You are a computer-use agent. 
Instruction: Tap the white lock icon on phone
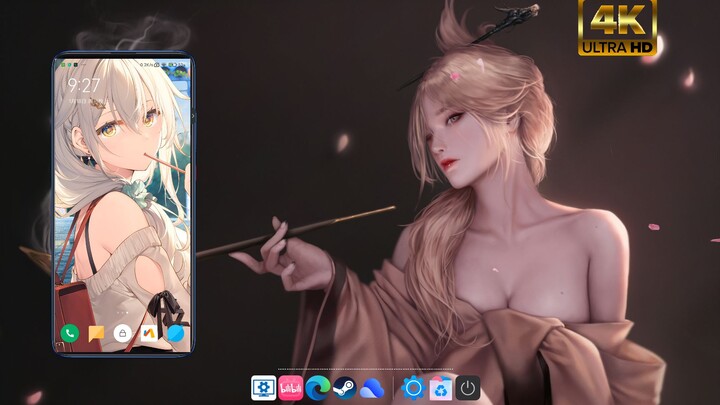[x=123, y=334]
